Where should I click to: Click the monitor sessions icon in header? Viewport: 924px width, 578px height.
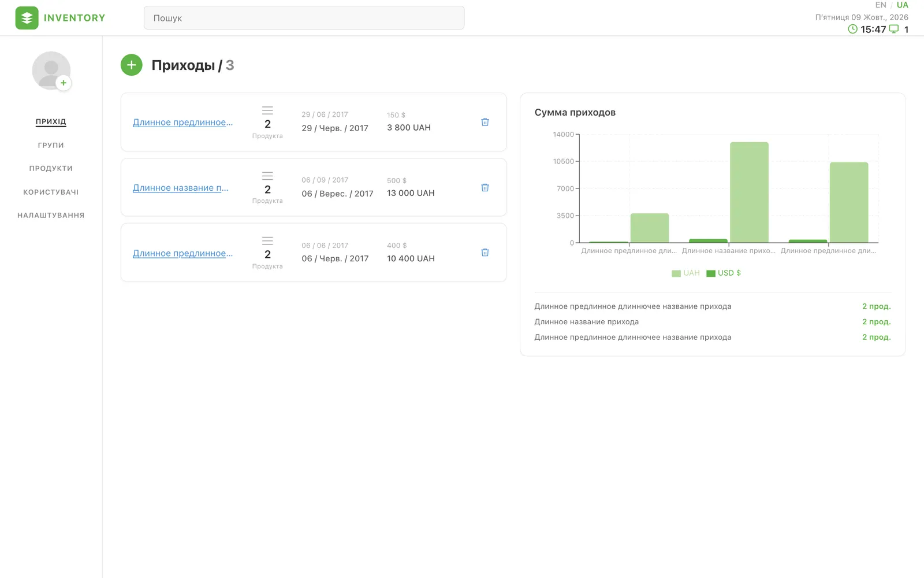(894, 29)
